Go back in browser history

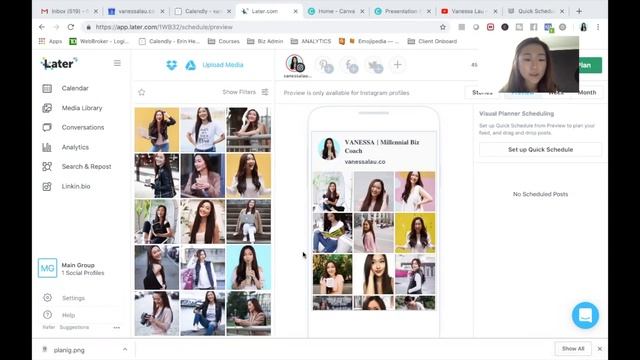tap(42, 27)
